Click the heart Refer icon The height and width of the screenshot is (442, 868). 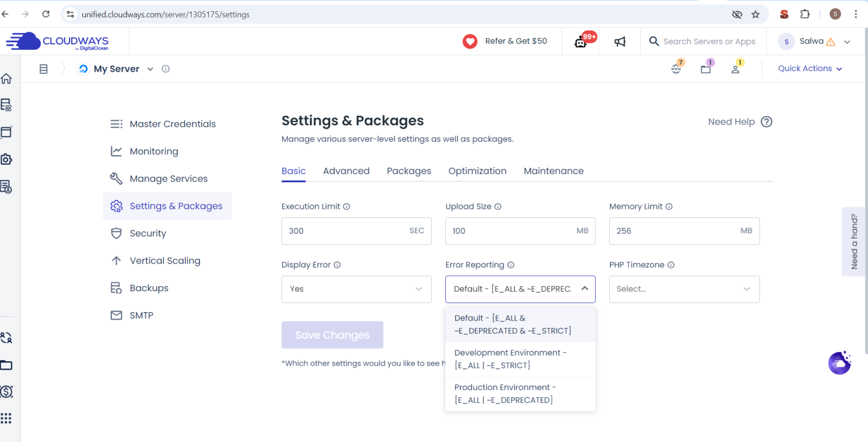470,41
